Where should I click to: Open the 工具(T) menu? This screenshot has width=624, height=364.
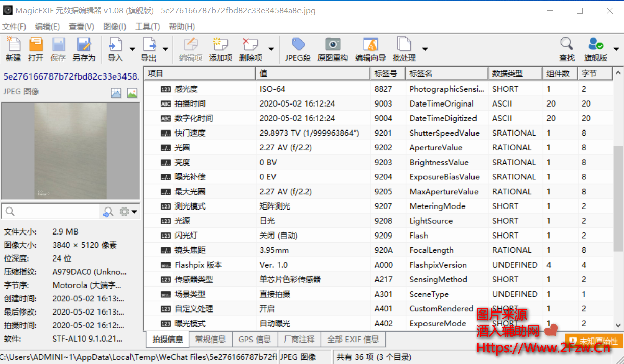(x=147, y=26)
